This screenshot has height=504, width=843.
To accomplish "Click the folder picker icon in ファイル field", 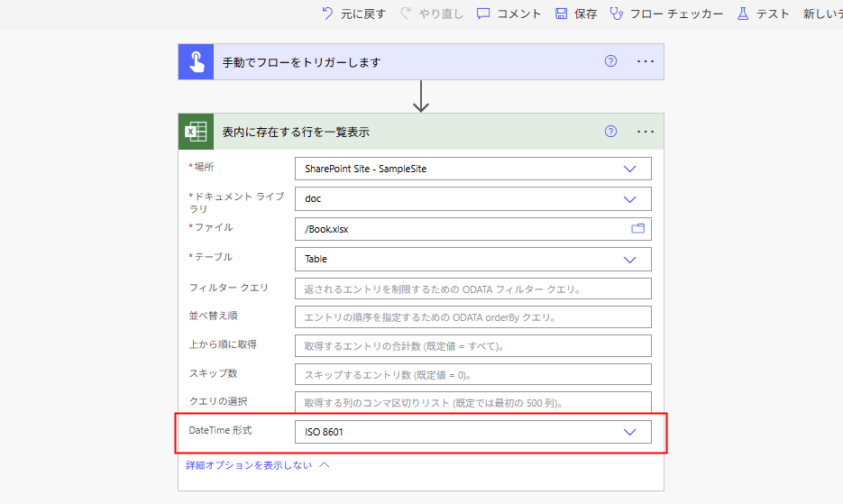I will 638,229.
